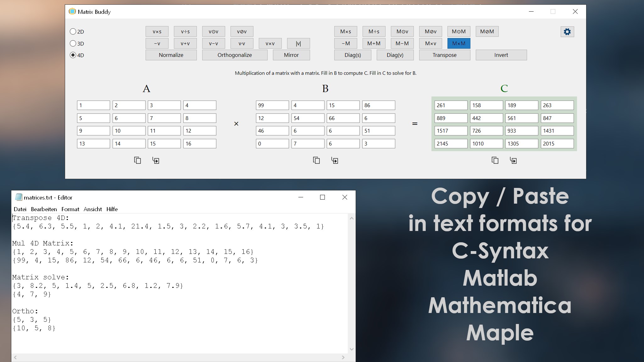Image resolution: width=644 pixels, height=362 pixels.
Task: Copy matrix A to clipboard
Action: (x=137, y=160)
